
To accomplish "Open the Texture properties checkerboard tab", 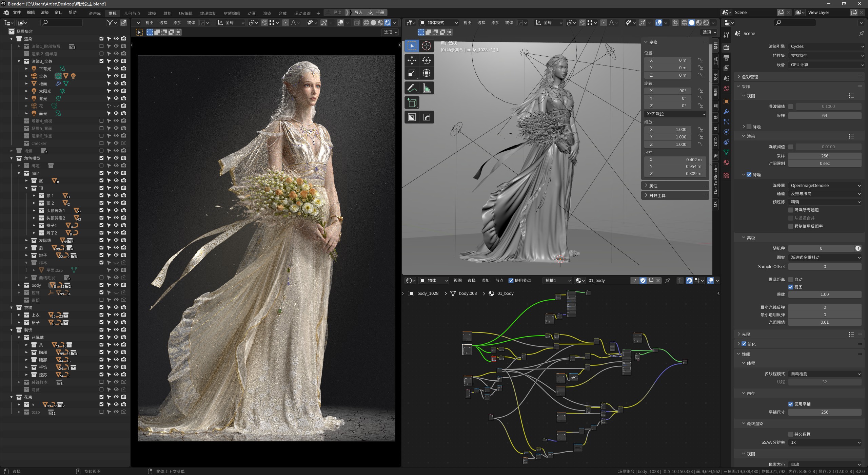I will click(x=726, y=175).
